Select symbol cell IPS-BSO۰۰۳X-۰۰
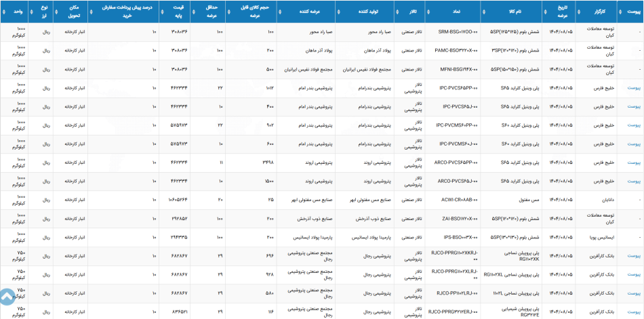Image resolution: width=644 pixels, height=319 pixels. 461,237
